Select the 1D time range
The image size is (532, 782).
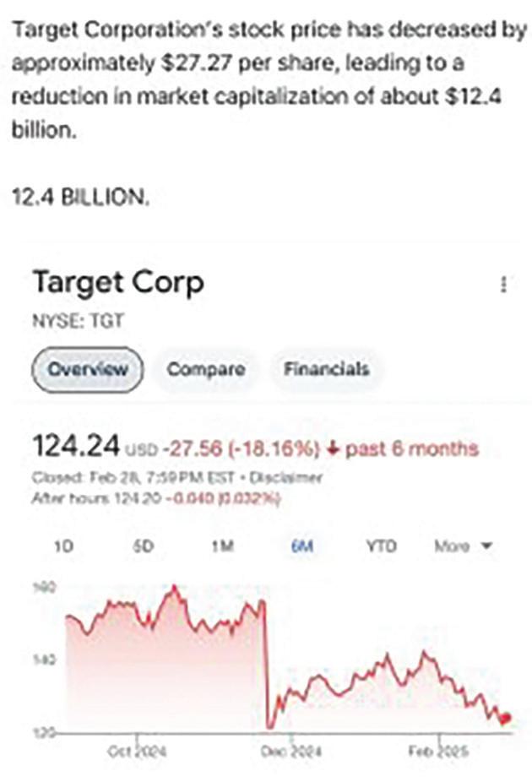point(63,546)
